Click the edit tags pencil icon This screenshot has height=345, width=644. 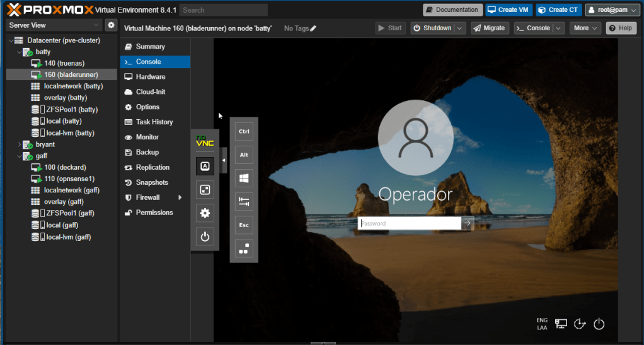(x=313, y=28)
